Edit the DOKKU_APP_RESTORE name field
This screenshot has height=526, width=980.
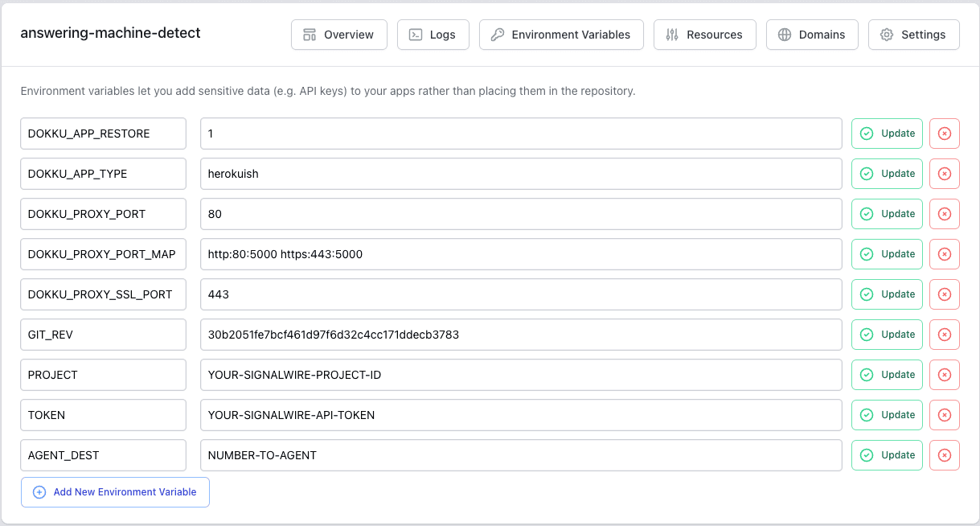point(103,134)
